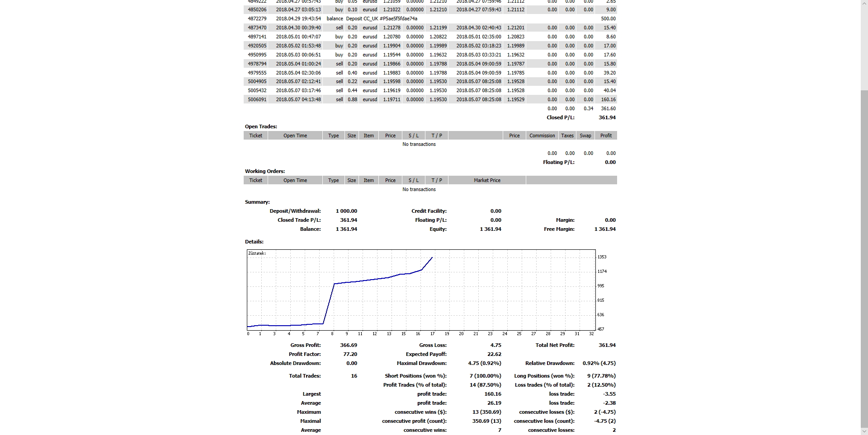Click the Deposit/Withdrawal label
This screenshot has height=435, width=868.
pos(295,211)
